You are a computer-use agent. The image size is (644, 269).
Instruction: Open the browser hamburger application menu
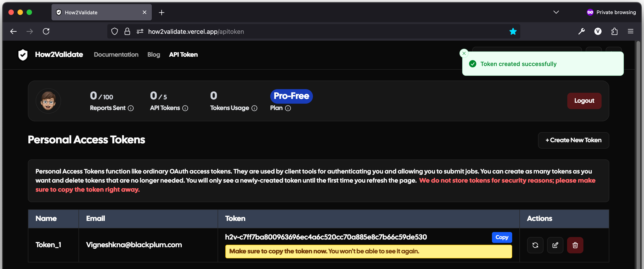(631, 32)
